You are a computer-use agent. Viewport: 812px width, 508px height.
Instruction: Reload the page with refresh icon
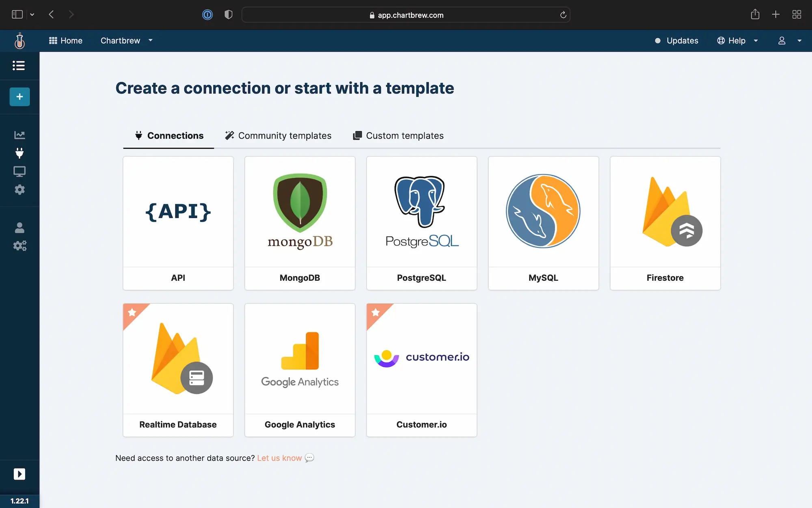tap(563, 15)
